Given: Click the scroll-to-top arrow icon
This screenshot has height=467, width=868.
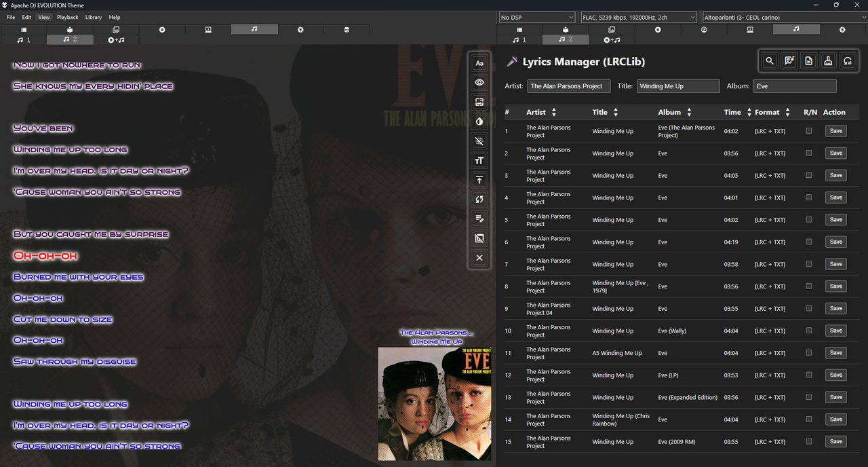Looking at the screenshot, I should coord(479,180).
